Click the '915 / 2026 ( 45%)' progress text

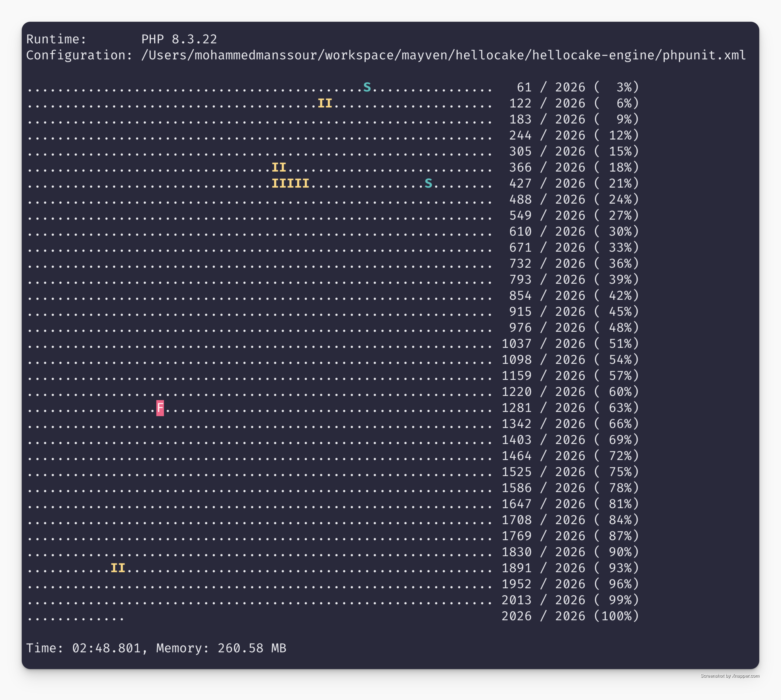pos(574,312)
